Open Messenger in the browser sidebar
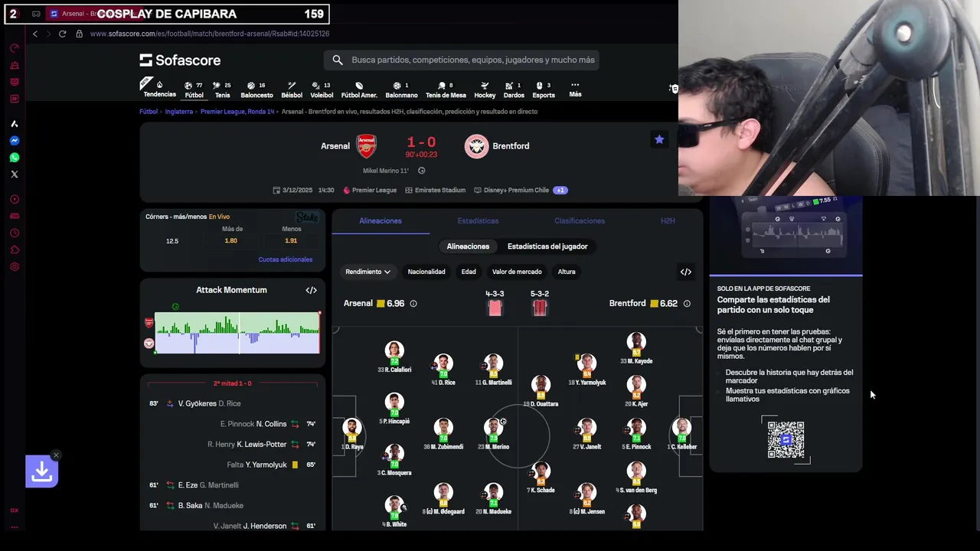This screenshot has height=551, width=980. coord(14,141)
